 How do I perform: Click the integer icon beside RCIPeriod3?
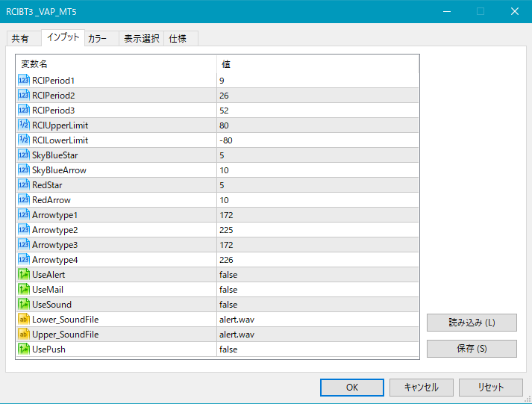point(24,111)
